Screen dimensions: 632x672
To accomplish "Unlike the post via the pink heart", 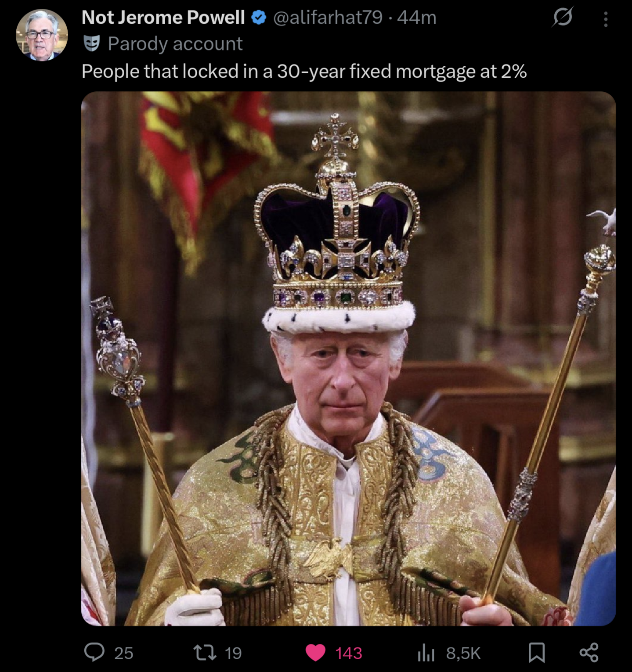I will point(315,653).
